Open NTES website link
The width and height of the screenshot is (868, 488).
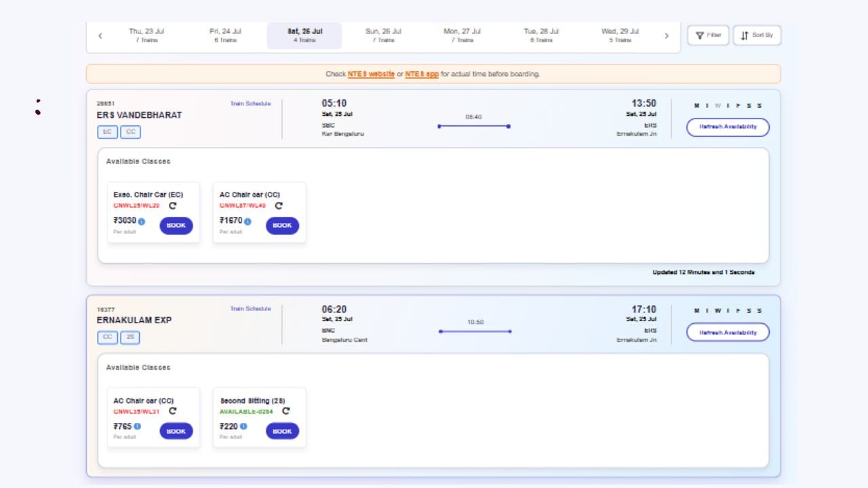pyautogui.click(x=371, y=74)
